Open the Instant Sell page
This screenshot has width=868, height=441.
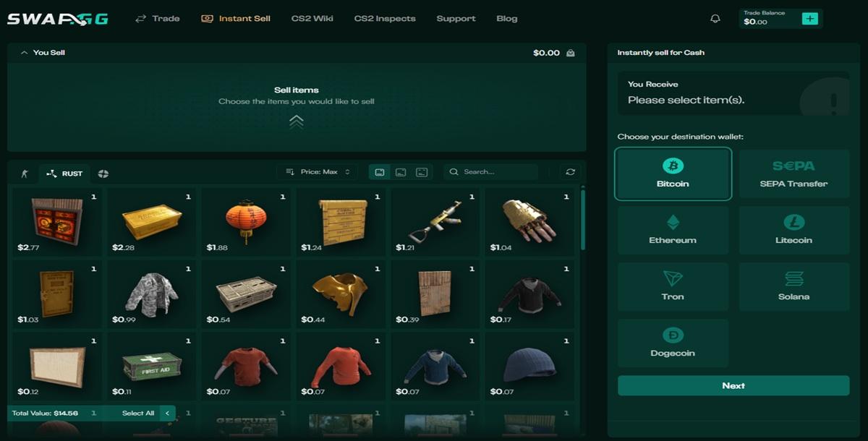click(x=236, y=19)
